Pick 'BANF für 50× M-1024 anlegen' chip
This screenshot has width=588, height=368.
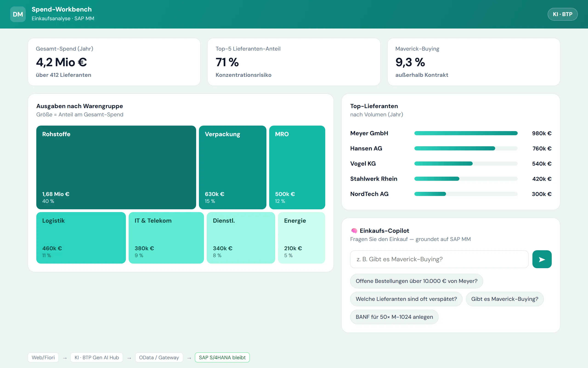pos(394,317)
